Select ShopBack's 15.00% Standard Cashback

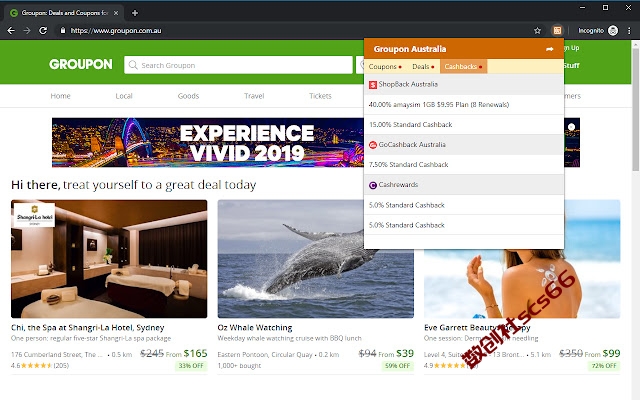click(464, 125)
